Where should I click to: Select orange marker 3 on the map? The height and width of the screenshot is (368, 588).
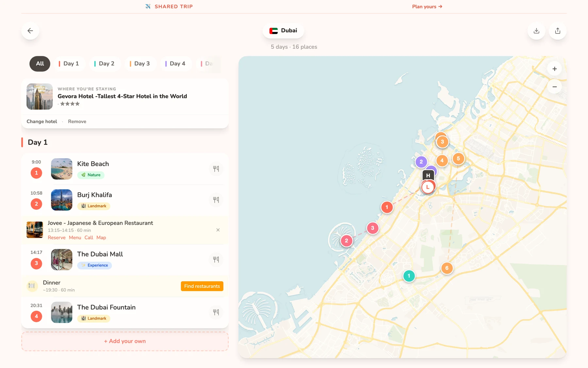pos(442,142)
